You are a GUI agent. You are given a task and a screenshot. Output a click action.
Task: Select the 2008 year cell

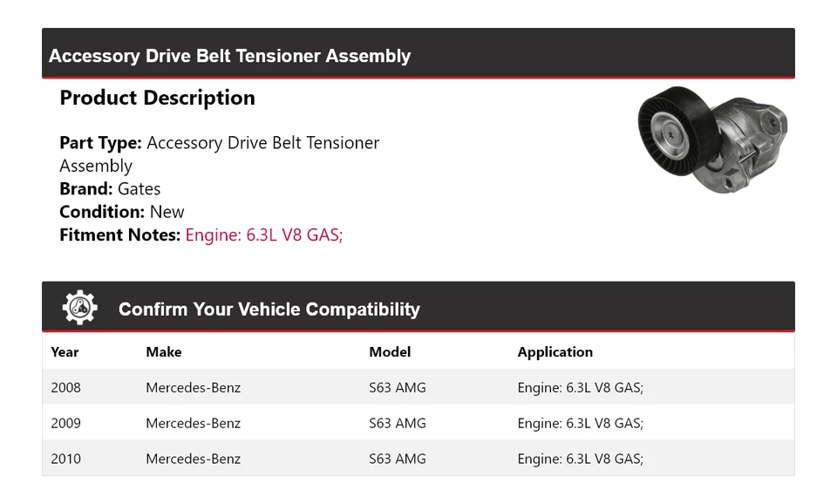65,387
